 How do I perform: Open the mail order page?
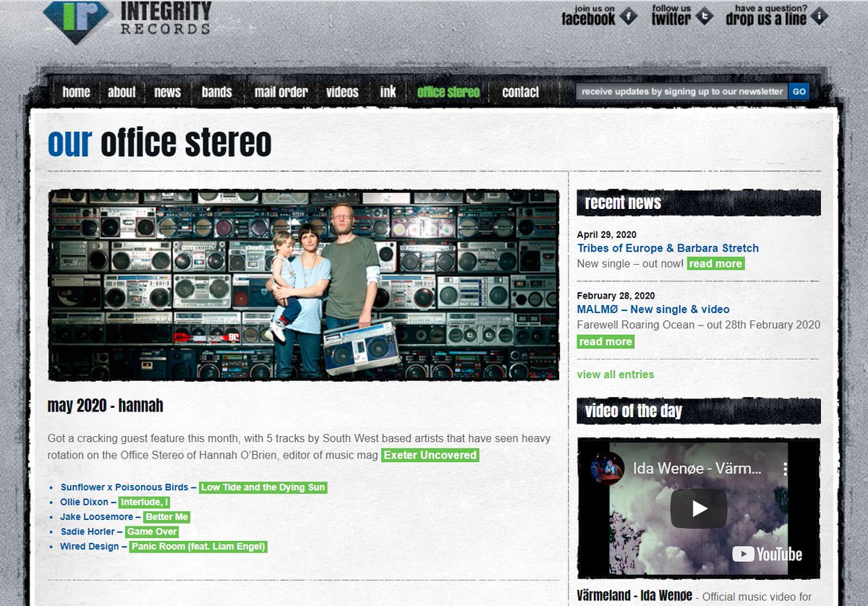click(281, 92)
